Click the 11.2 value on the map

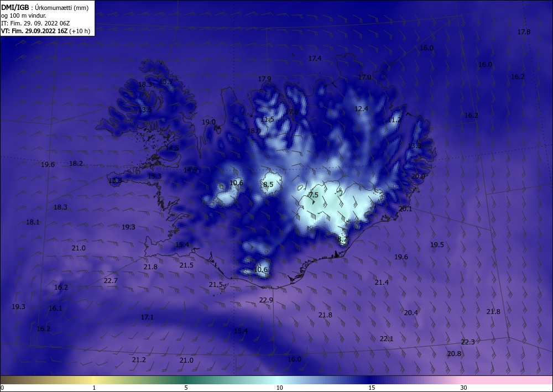394,120
